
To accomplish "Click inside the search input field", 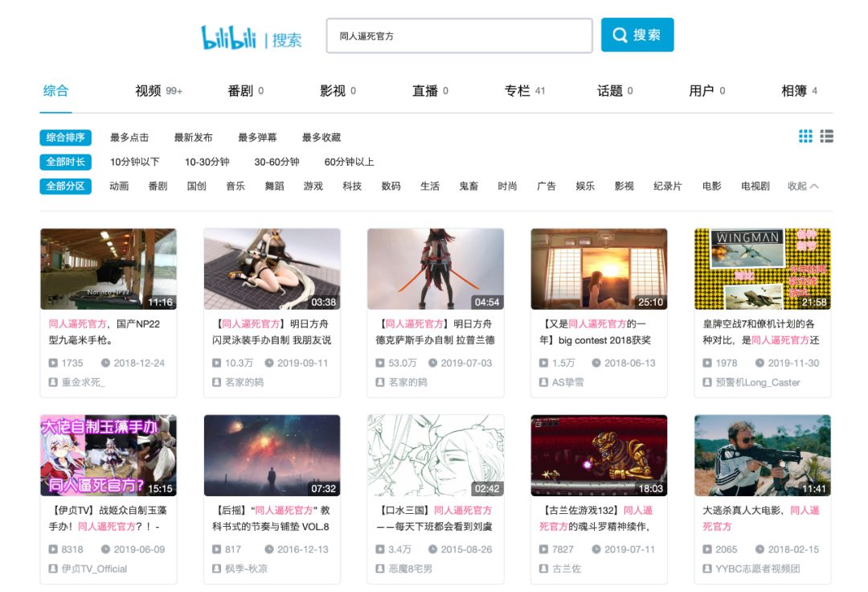I will 459,36.
